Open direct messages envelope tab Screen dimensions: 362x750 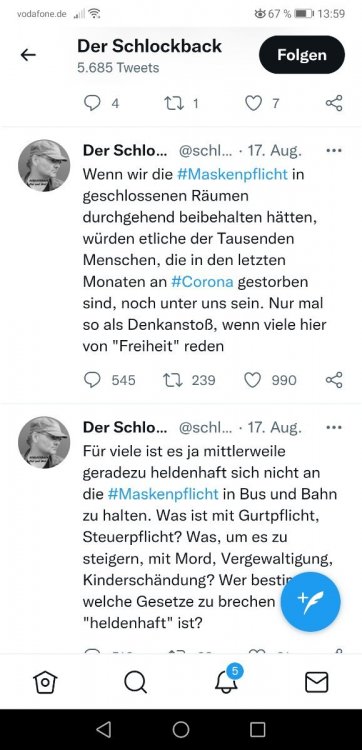pos(317,682)
